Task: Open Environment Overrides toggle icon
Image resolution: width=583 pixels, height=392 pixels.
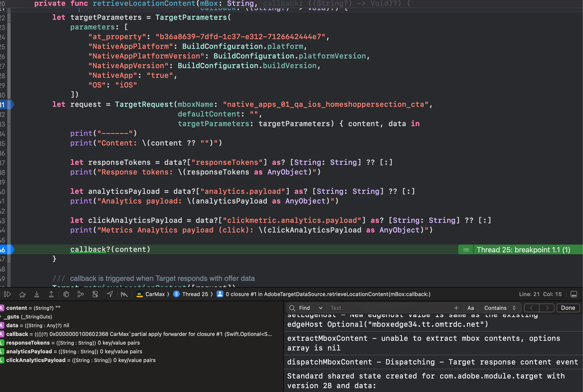Action: [x=95, y=294]
